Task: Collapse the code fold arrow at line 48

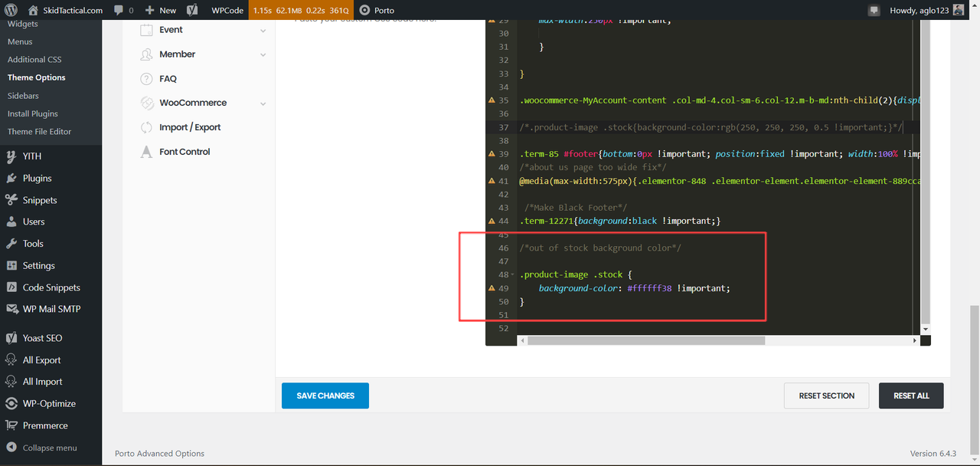Action: (x=512, y=274)
